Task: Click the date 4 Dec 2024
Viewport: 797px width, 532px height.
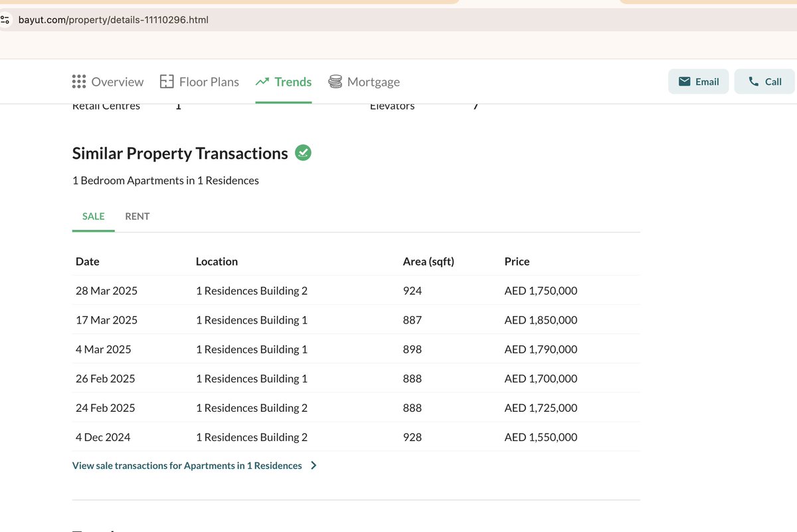Action: click(x=103, y=437)
